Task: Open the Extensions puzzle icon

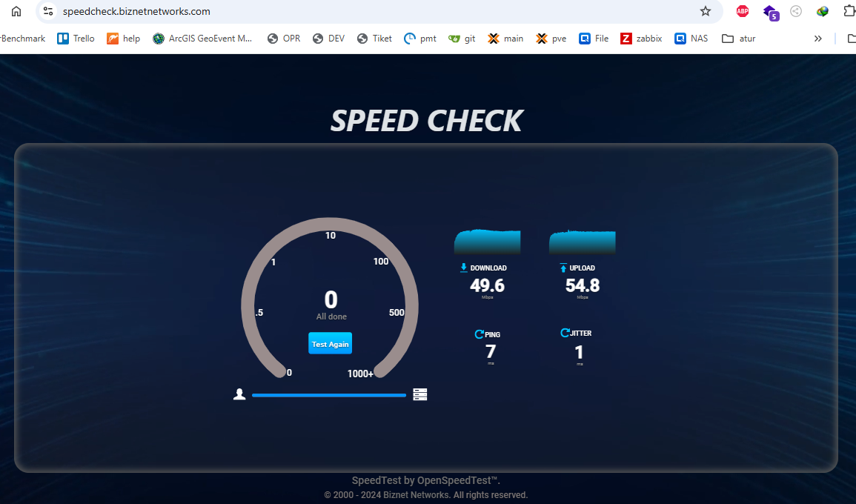Action: pos(849,11)
